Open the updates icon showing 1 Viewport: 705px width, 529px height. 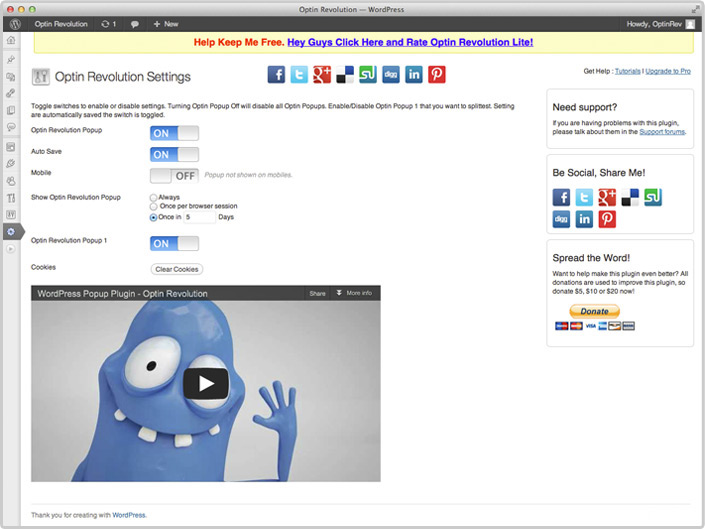point(108,24)
